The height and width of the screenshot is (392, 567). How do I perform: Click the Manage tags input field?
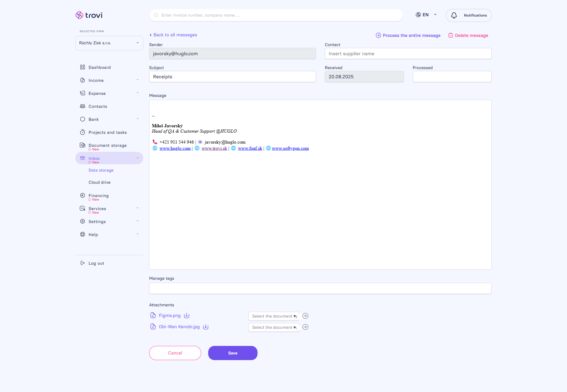point(320,288)
